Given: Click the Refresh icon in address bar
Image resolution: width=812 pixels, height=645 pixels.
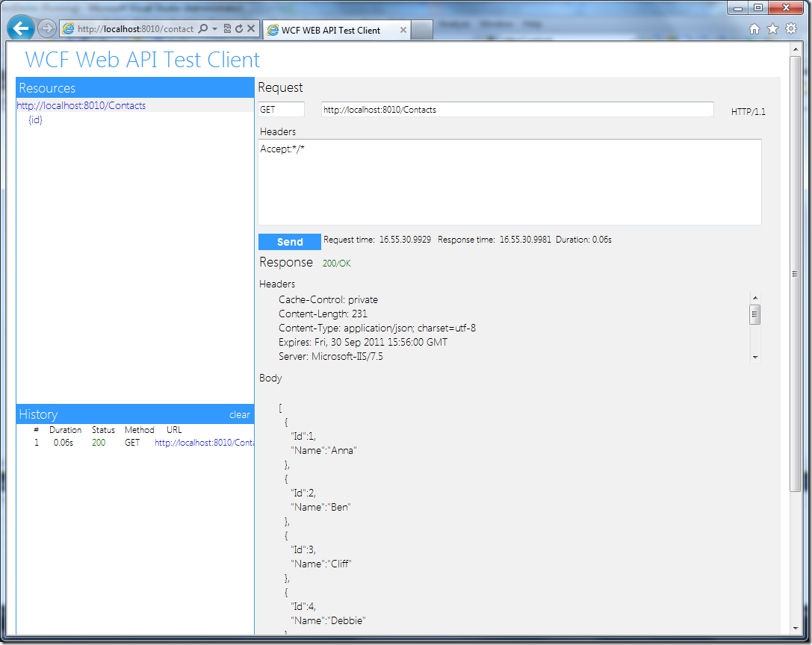Looking at the screenshot, I should click(x=239, y=28).
